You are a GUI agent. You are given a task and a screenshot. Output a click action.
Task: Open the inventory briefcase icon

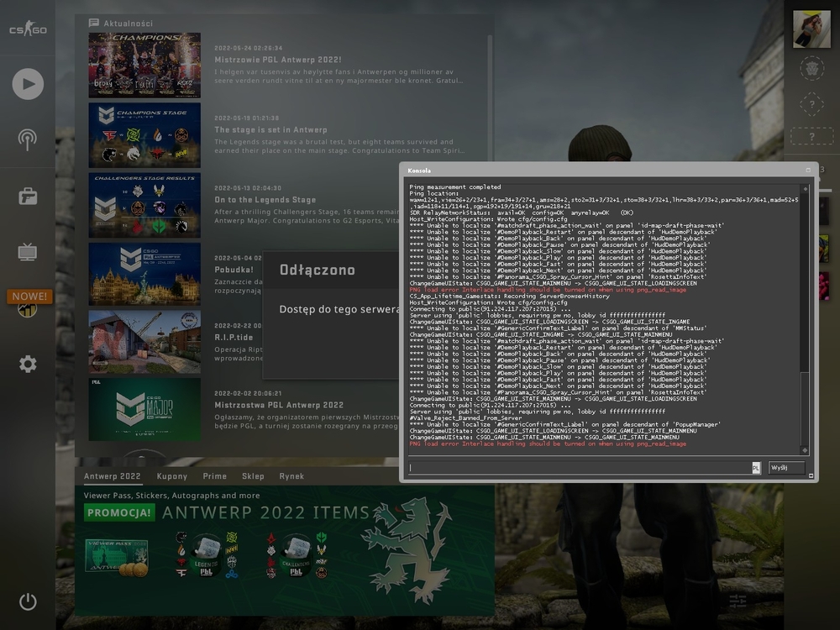[x=28, y=196]
